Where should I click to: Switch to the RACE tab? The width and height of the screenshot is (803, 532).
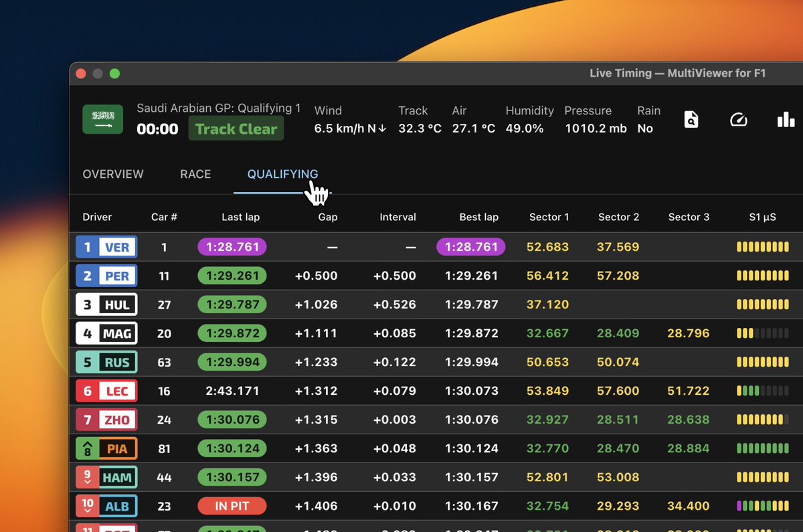coord(195,174)
